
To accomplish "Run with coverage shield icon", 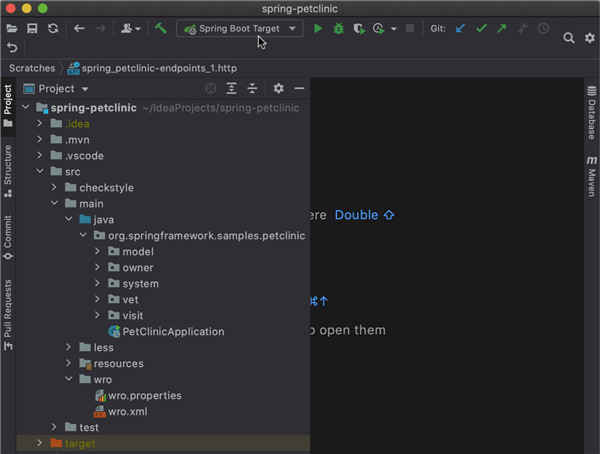I will tap(359, 29).
